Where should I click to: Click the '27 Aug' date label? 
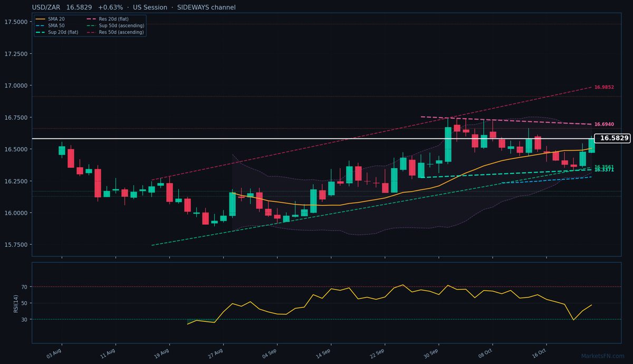pos(216,353)
